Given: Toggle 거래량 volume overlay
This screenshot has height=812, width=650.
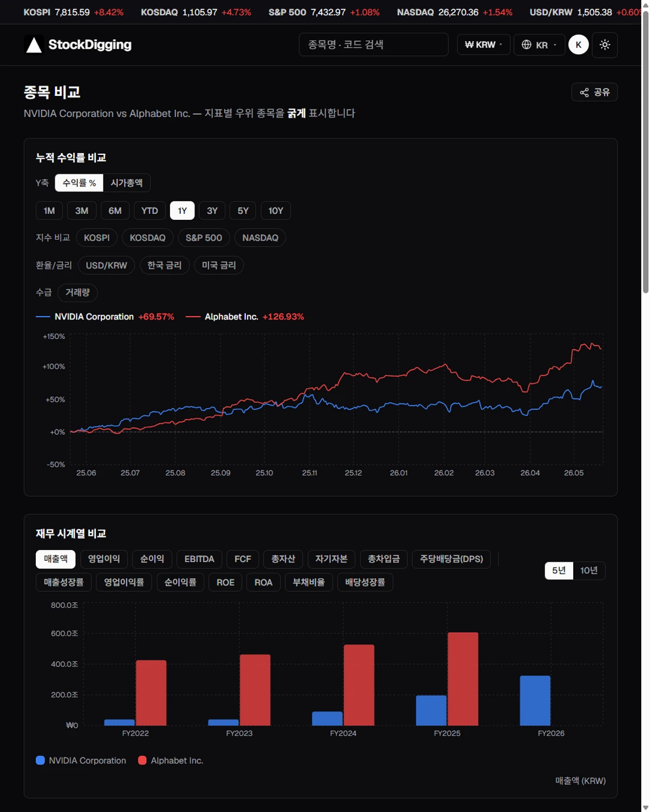Looking at the screenshot, I should point(77,292).
